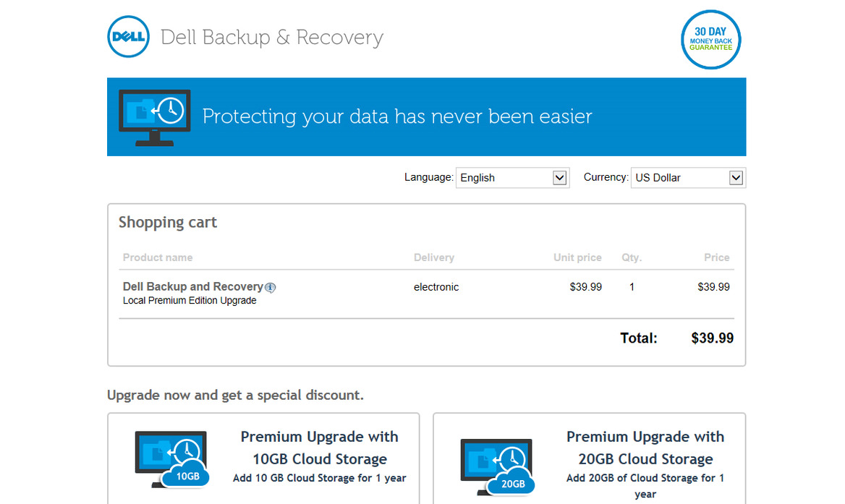The width and height of the screenshot is (845, 504).
Task: Click the Product name column header
Action: pyautogui.click(x=158, y=257)
